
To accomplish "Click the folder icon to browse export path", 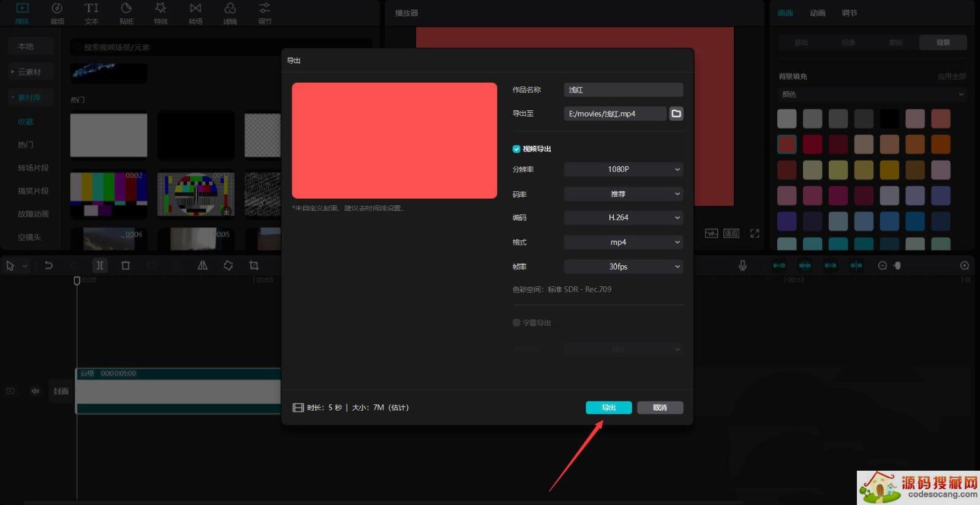I will (x=676, y=113).
